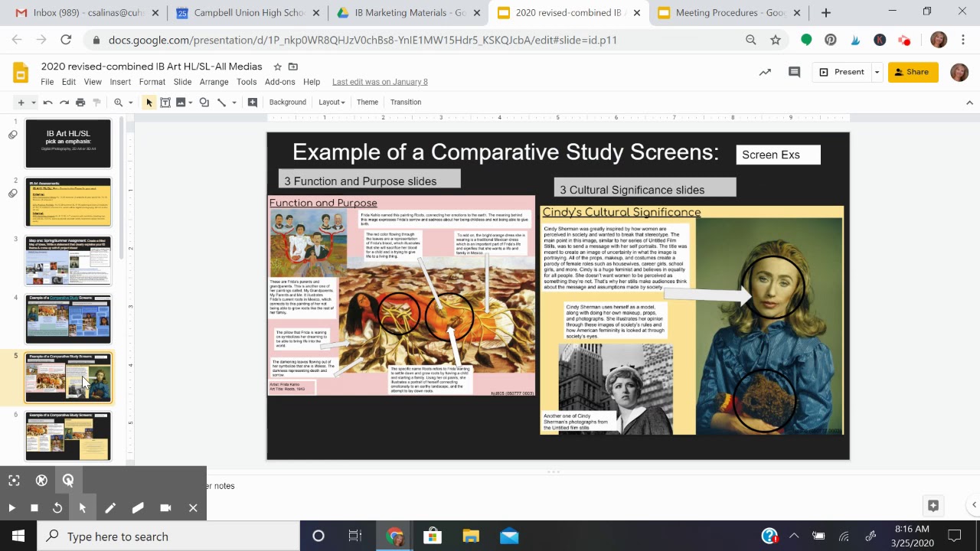
Task: Open the new slide dropdown arrow
Action: point(33,103)
